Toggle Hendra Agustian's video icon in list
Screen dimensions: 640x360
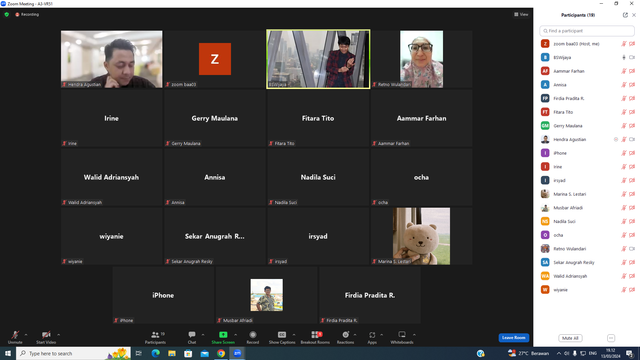pos(632,140)
